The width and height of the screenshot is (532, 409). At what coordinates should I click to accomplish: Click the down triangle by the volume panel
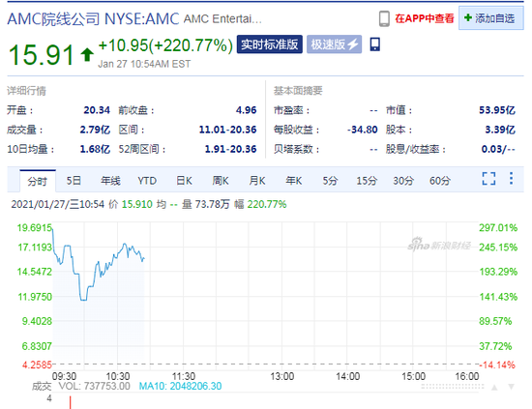point(512,387)
